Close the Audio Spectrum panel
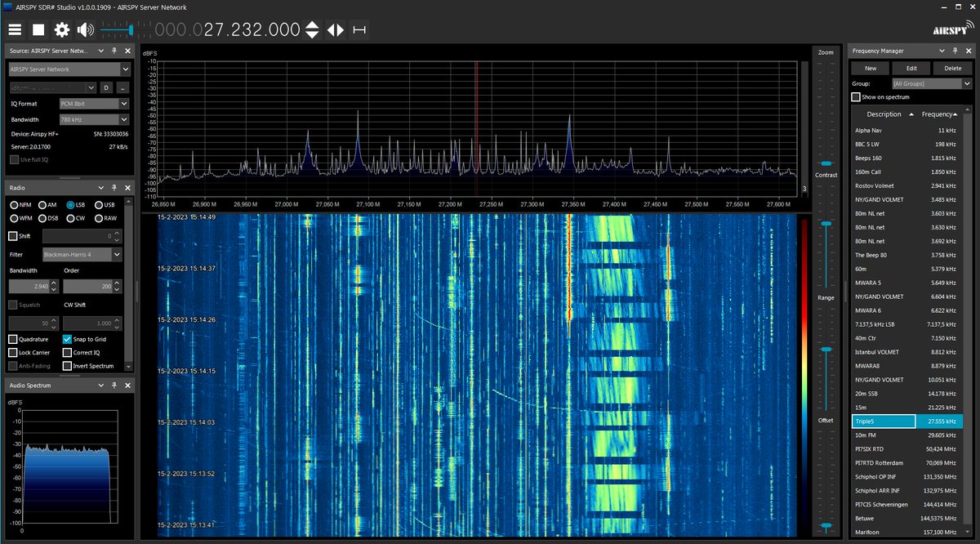Screen dimensions: 980x544 tap(127, 385)
